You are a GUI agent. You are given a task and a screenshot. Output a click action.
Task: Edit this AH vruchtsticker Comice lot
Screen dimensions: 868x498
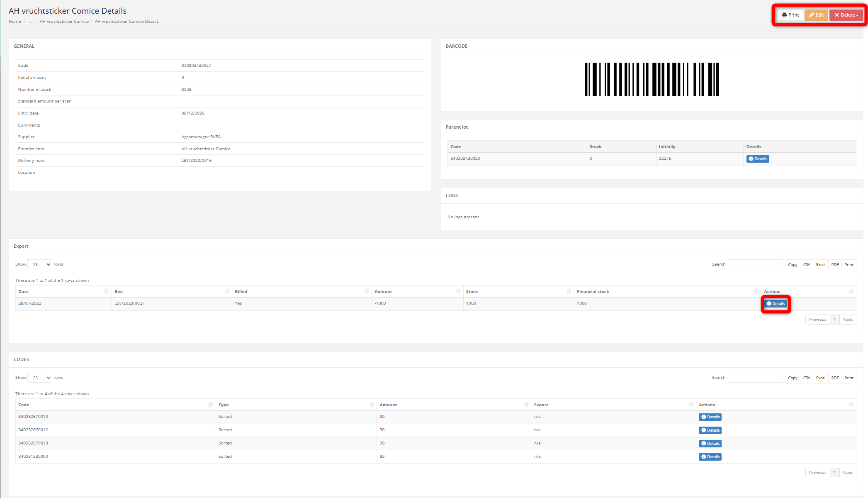[x=816, y=15]
